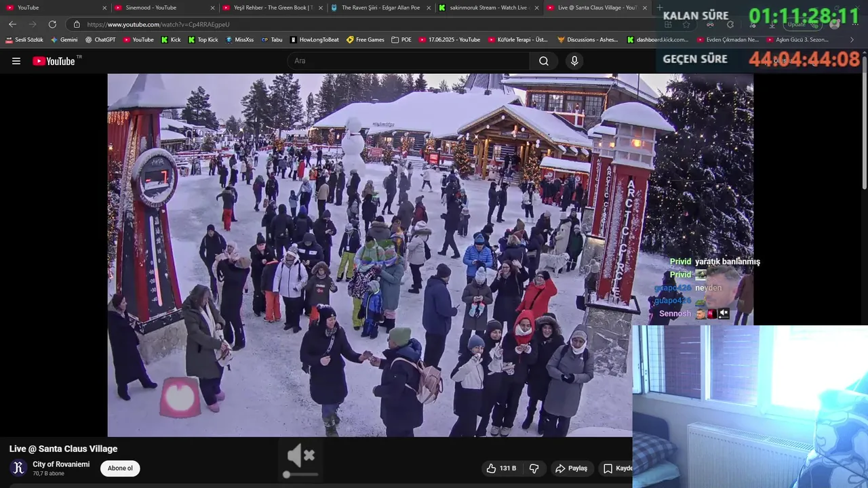The width and height of the screenshot is (868, 488).
Task: Save the video with Kaydet button
Action: pyautogui.click(x=618, y=468)
